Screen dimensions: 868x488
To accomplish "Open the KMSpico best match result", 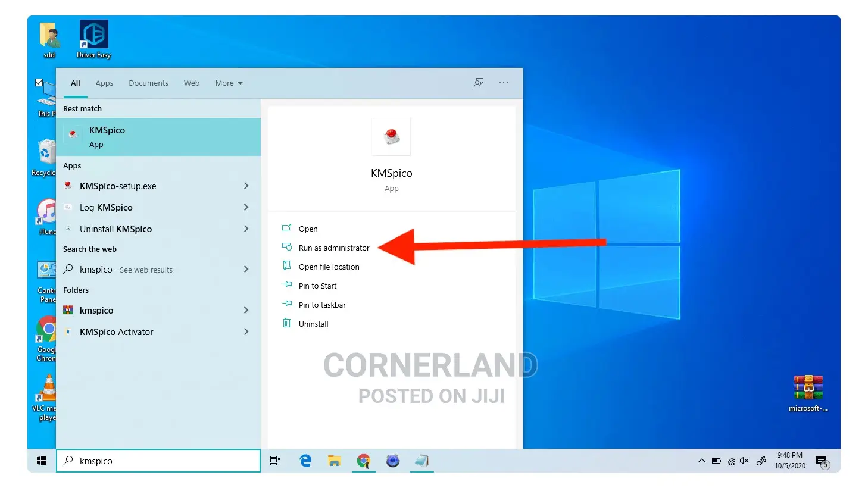I will coord(158,137).
